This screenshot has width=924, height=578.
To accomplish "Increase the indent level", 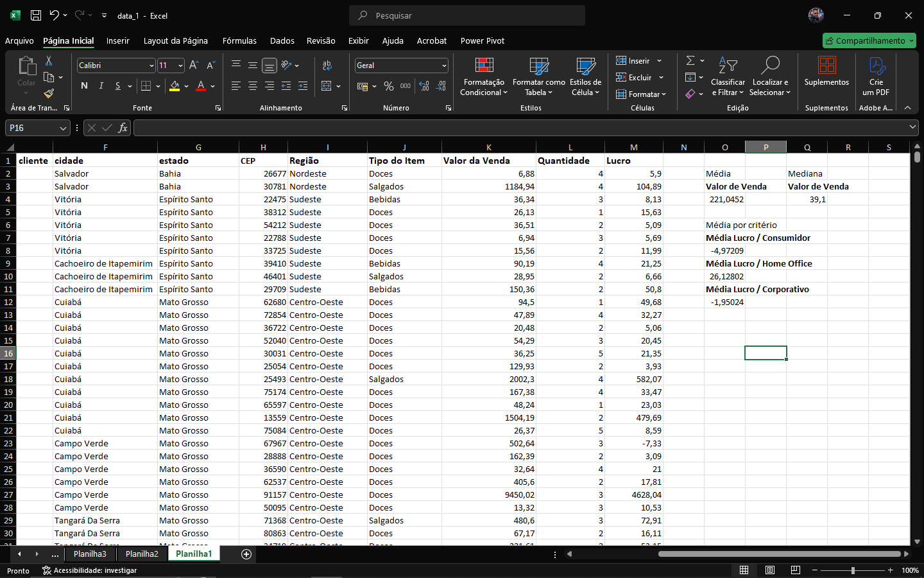I will 303,86.
